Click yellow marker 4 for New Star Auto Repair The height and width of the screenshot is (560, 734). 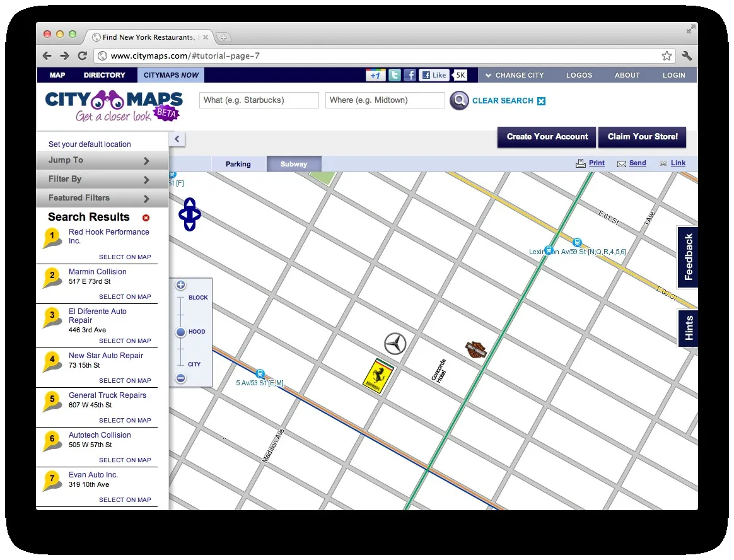click(52, 361)
